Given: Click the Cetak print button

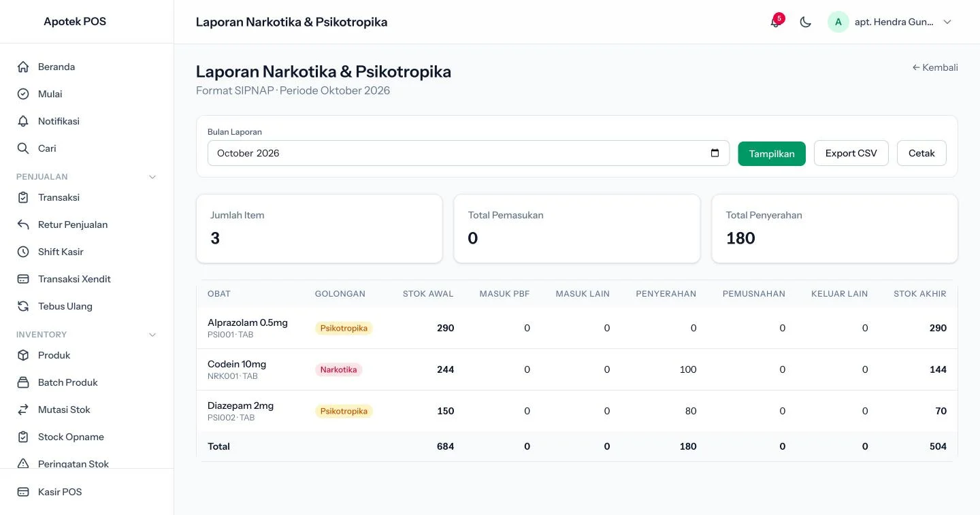Looking at the screenshot, I should (921, 153).
